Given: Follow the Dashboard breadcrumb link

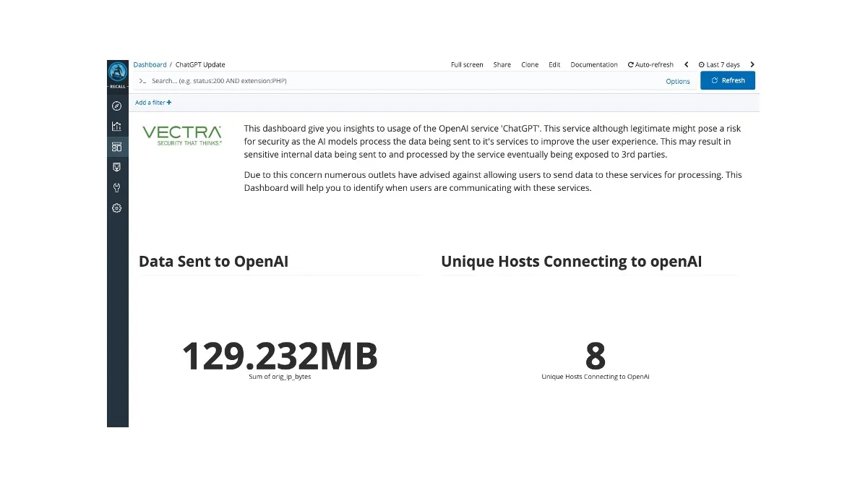Looking at the screenshot, I should click(150, 64).
